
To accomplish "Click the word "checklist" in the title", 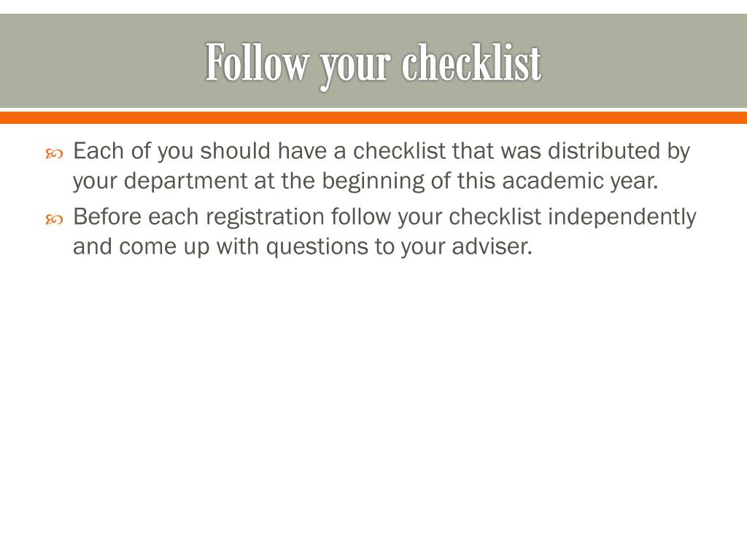I will tap(472, 62).
